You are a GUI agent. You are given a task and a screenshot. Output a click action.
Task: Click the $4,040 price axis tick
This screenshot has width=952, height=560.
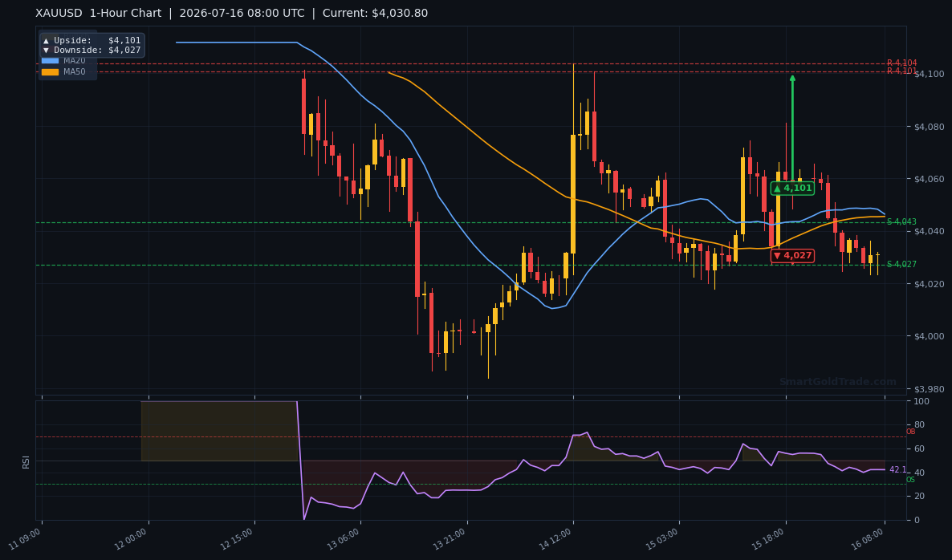[929, 231]
